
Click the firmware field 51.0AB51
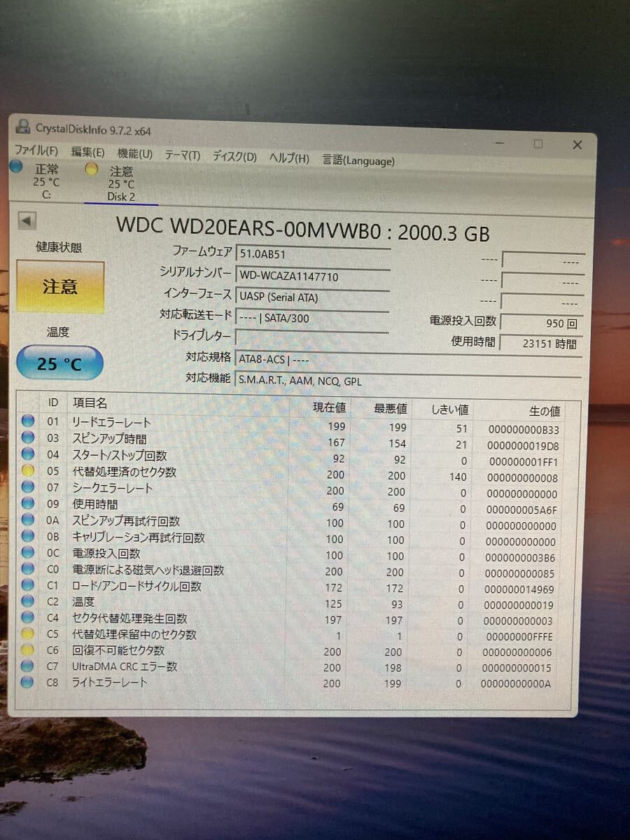[x=313, y=253]
